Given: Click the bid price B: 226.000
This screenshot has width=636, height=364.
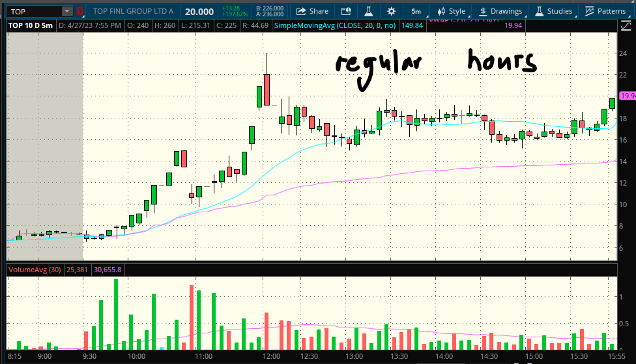Looking at the screenshot, I should [270, 8].
